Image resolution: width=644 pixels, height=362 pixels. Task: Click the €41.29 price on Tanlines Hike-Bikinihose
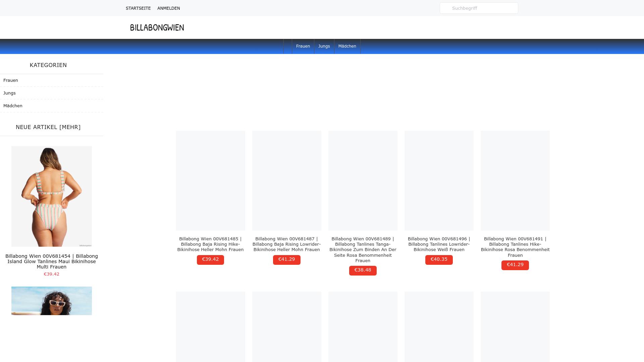[x=515, y=264]
